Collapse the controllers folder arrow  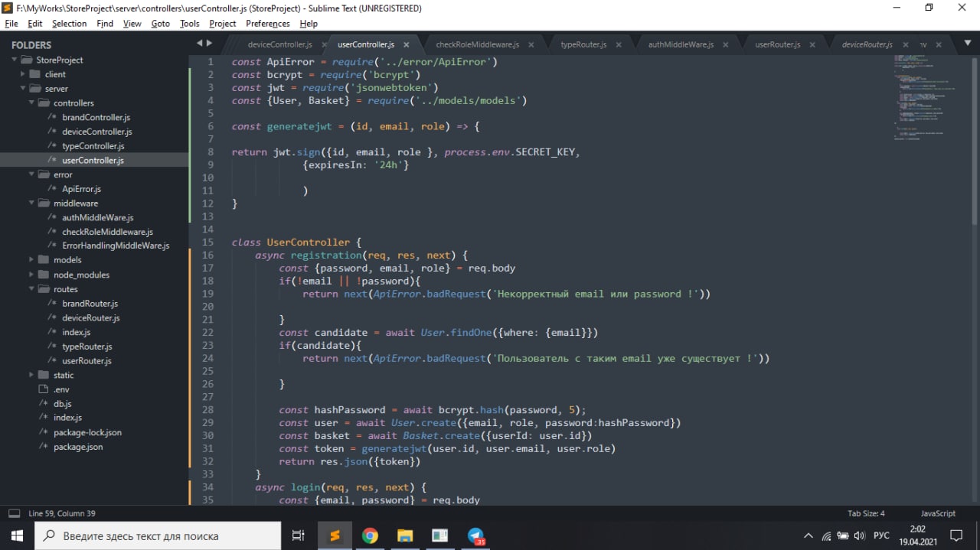[32, 103]
